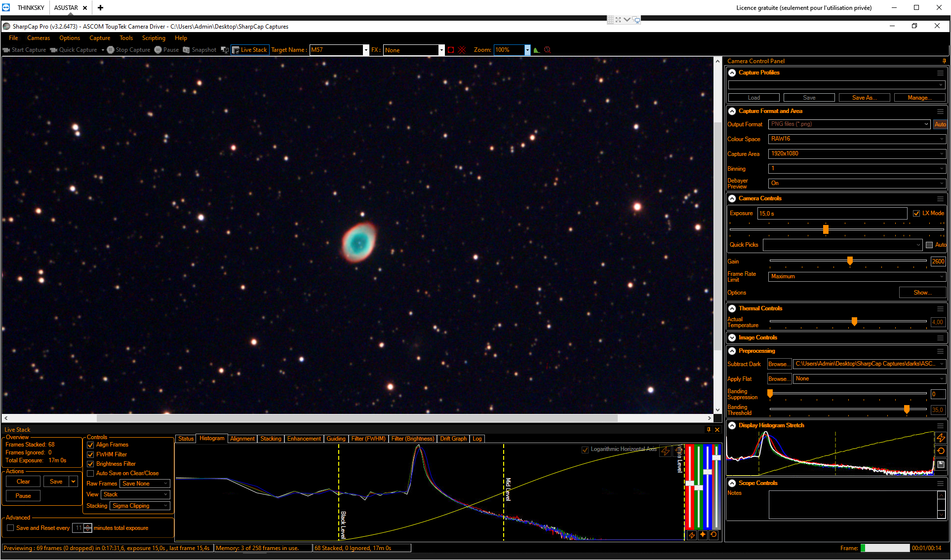Screen dimensions: 951x560
Task: Click the monitor icon next to Snapshot
Action: click(225, 50)
